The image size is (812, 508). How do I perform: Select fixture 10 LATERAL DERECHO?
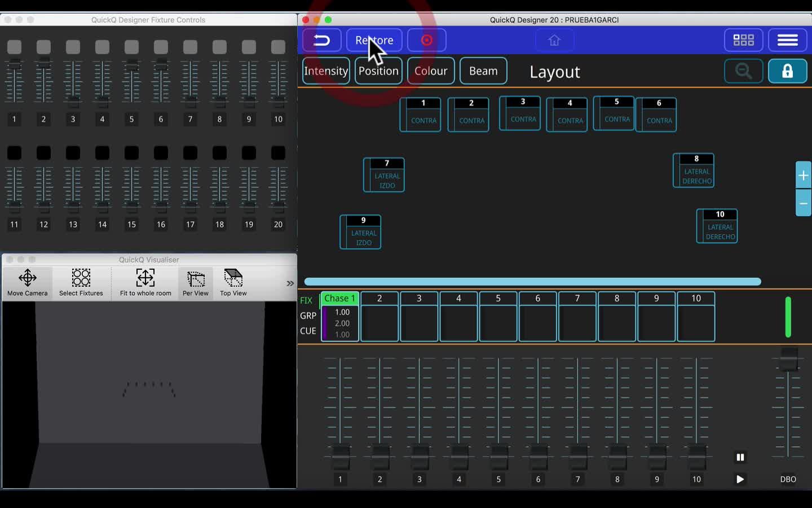click(x=717, y=226)
